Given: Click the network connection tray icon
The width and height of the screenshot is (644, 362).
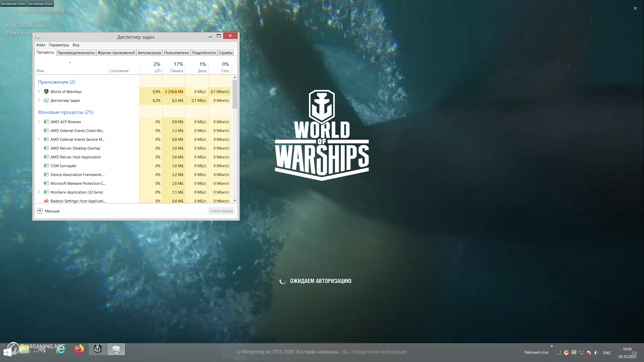Looking at the screenshot, I should (581, 353).
